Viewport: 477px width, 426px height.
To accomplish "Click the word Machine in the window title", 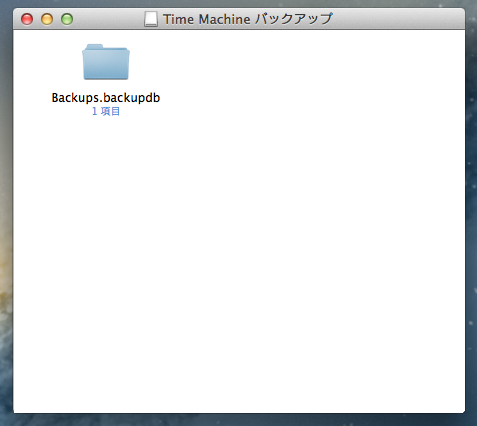I will 225,19.
